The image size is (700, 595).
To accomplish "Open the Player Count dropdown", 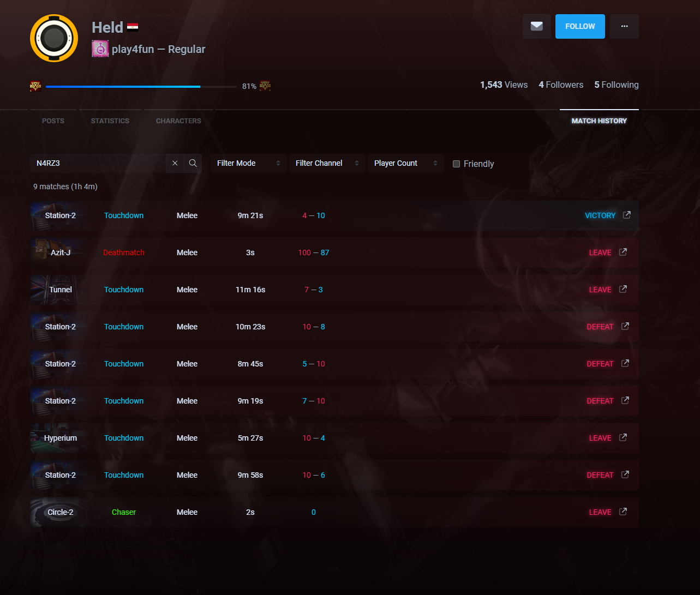I will (406, 163).
